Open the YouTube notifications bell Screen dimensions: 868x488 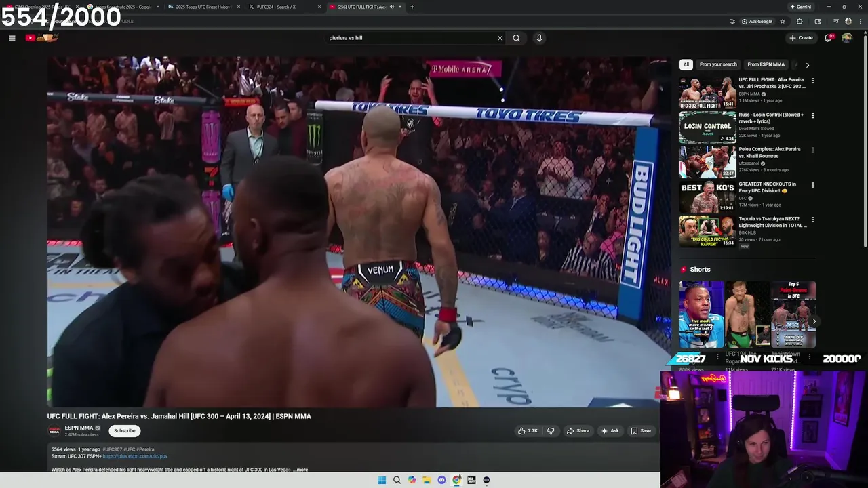coord(828,38)
